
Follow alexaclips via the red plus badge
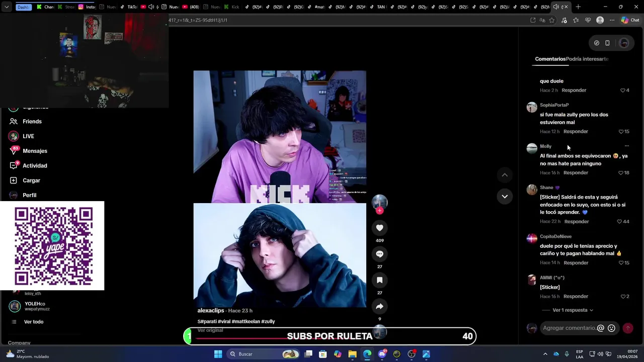[379, 211]
